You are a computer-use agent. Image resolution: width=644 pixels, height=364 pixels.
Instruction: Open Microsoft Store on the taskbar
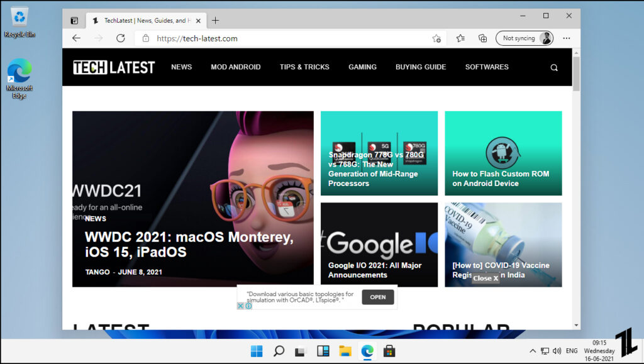tap(389, 351)
